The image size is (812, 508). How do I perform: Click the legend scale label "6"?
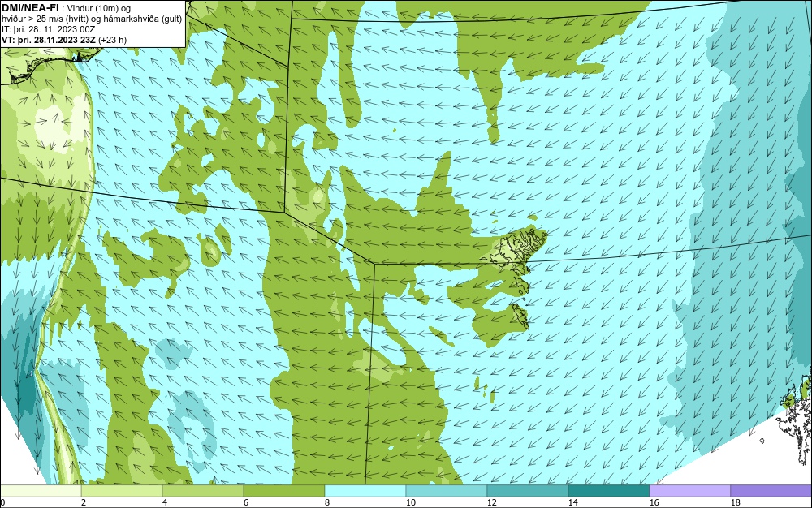[245, 502]
